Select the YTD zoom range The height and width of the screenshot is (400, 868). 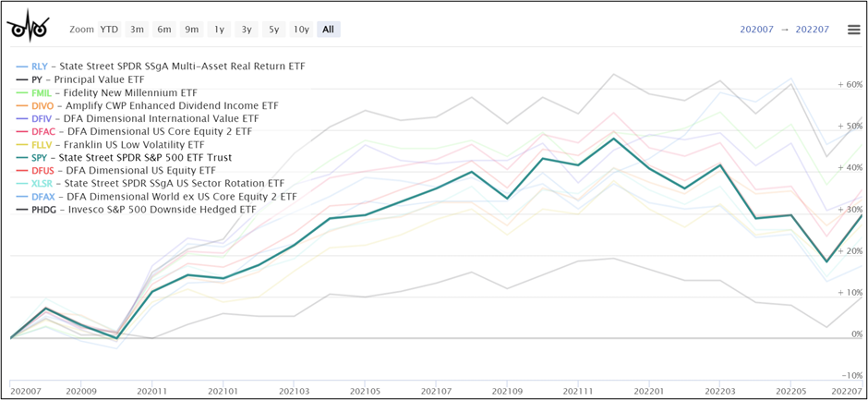[x=109, y=30]
